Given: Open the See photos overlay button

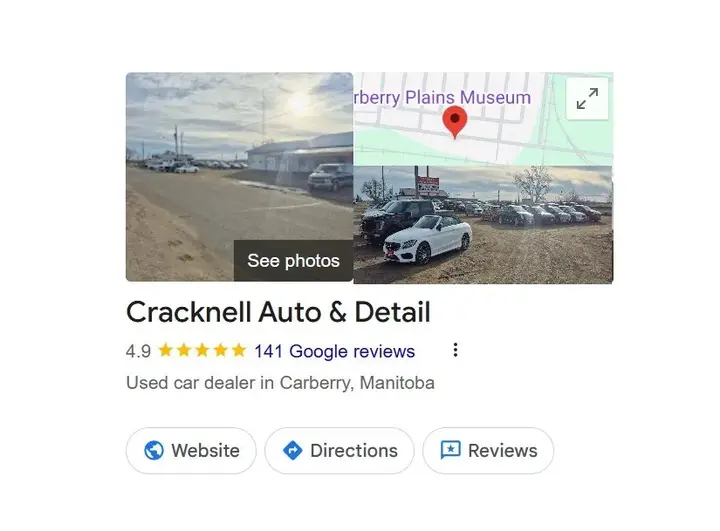Looking at the screenshot, I should click(x=293, y=260).
